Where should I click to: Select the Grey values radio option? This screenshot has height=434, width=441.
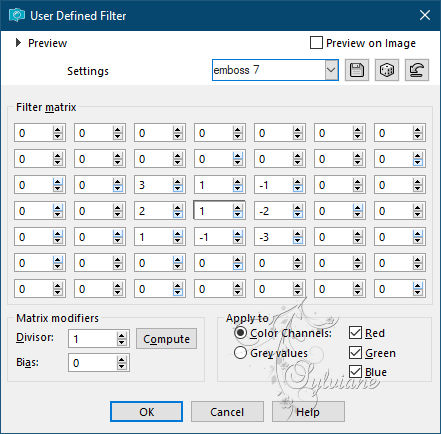click(x=240, y=353)
